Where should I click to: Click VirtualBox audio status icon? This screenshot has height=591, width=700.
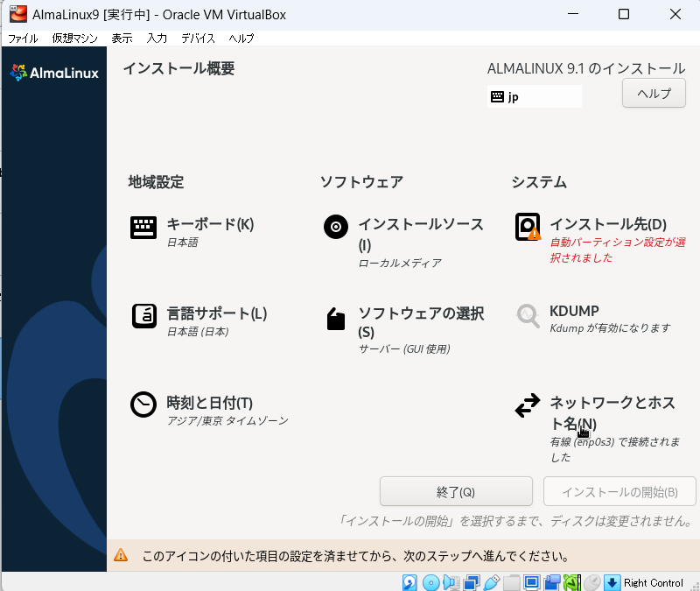tap(451, 583)
